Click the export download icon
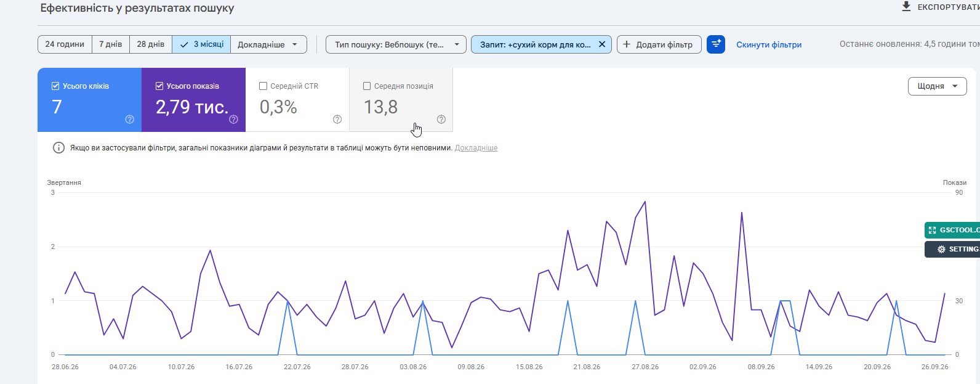Viewport: 980px width, 384px height. 906,7
